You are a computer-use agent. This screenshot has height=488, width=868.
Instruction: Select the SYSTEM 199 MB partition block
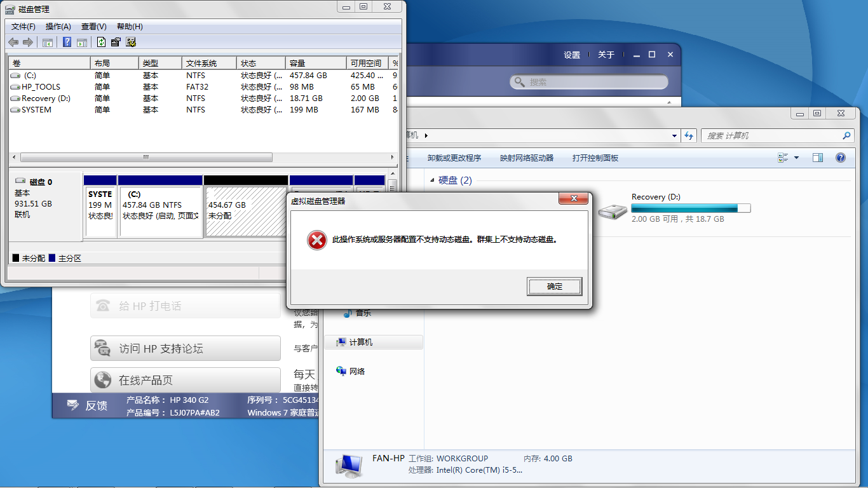pyautogui.click(x=100, y=207)
